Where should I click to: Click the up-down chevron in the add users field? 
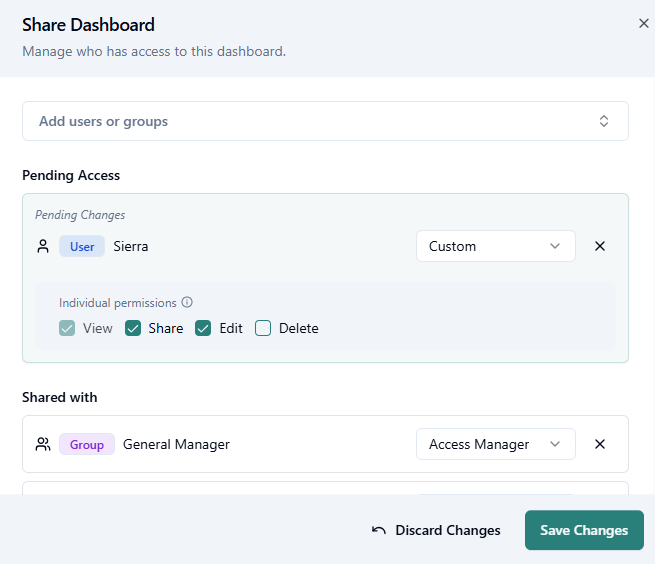(604, 121)
